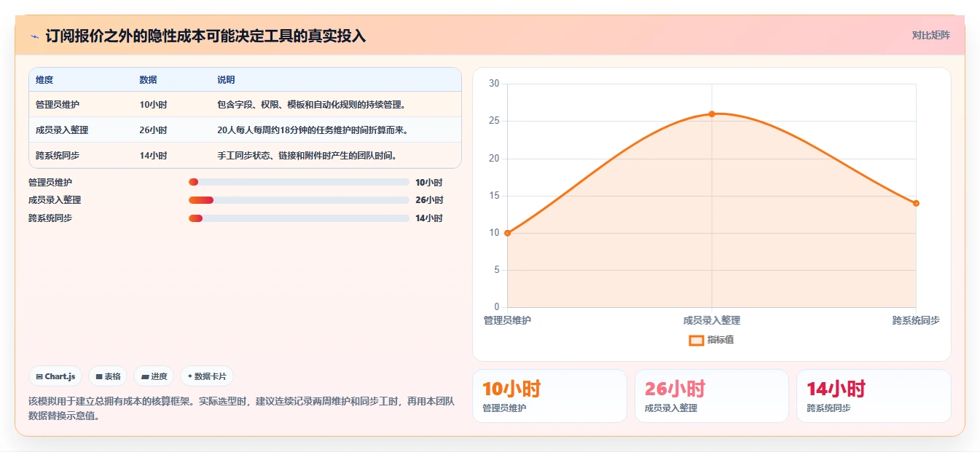Toggle the 指标值 legend item
This screenshot has height=452, width=980.
pos(711,340)
